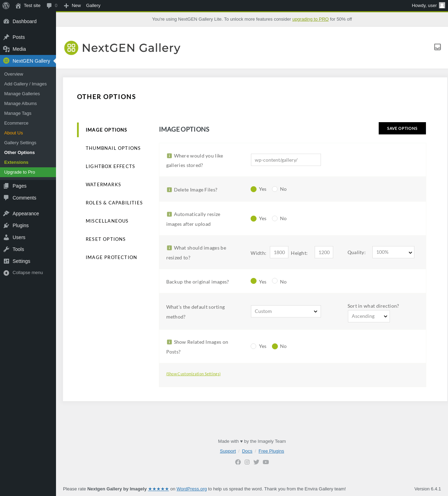Click the Collapse menu arrow icon
448x496 pixels.
point(6,273)
